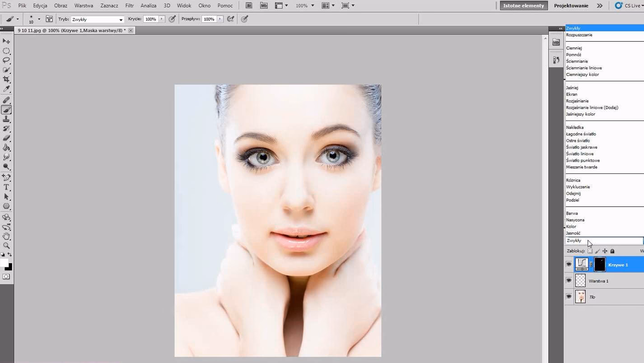Screen dimensions: 644x363
Task: Select the Type tool
Action: click(x=6, y=186)
